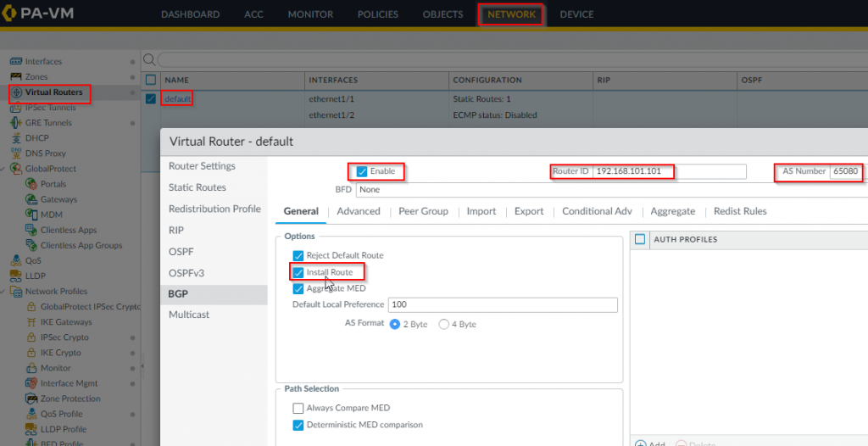868x446 pixels.
Task: Collapse the Network Profiles tree node
Action: tap(3, 292)
